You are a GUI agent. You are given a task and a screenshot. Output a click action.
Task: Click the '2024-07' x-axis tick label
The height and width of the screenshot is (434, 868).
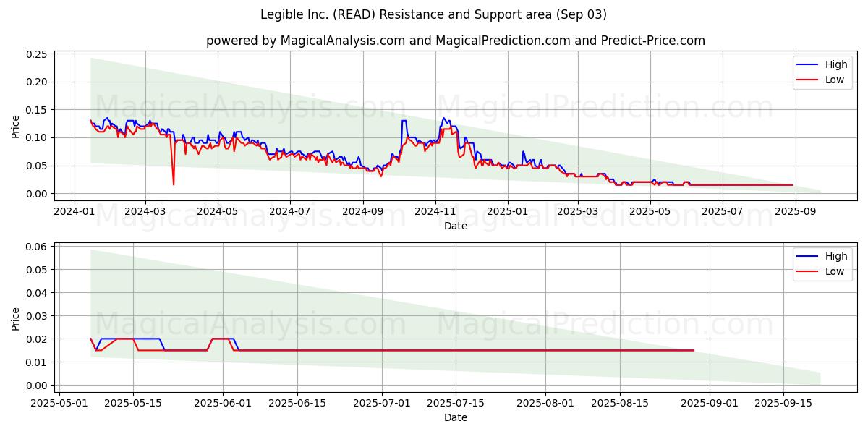(x=290, y=211)
